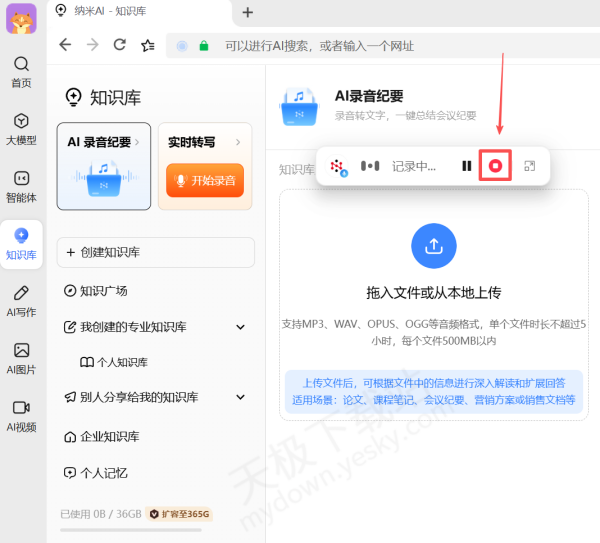Click the red stop recording button
This screenshot has height=543, width=600.
pos(495,166)
